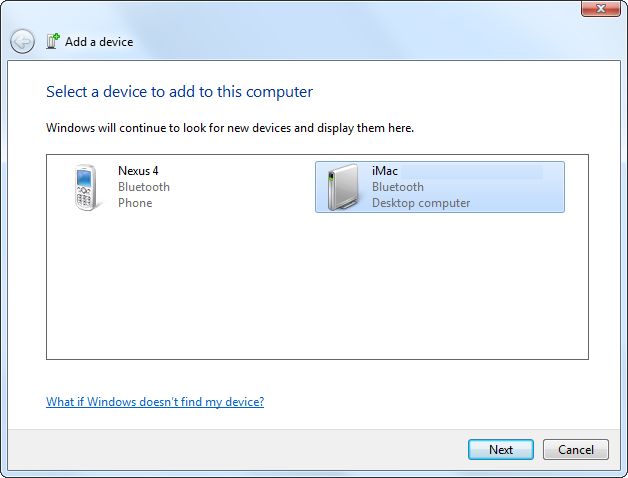Click the Bluetooth label under Nexus 4
The image size is (628, 478).
coord(144,187)
